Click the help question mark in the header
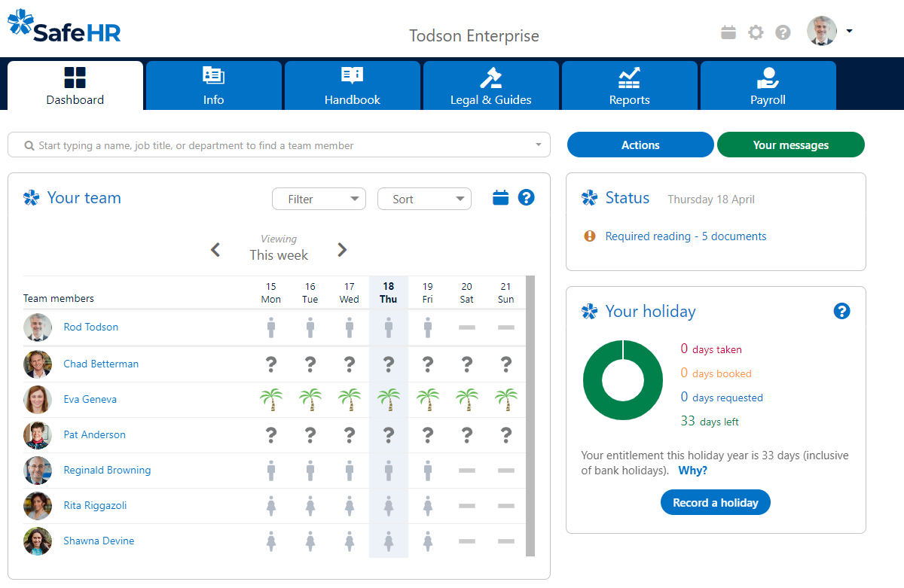 tap(783, 32)
